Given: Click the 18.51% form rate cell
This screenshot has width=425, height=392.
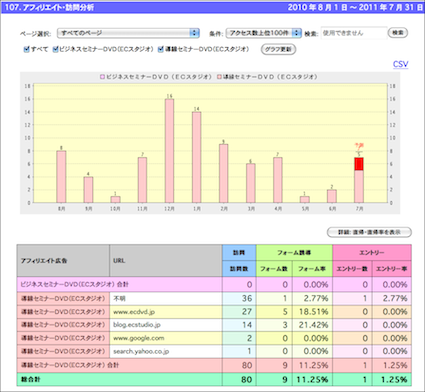Looking at the screenshot, I should pyautogui.click(x=312, y=312).
